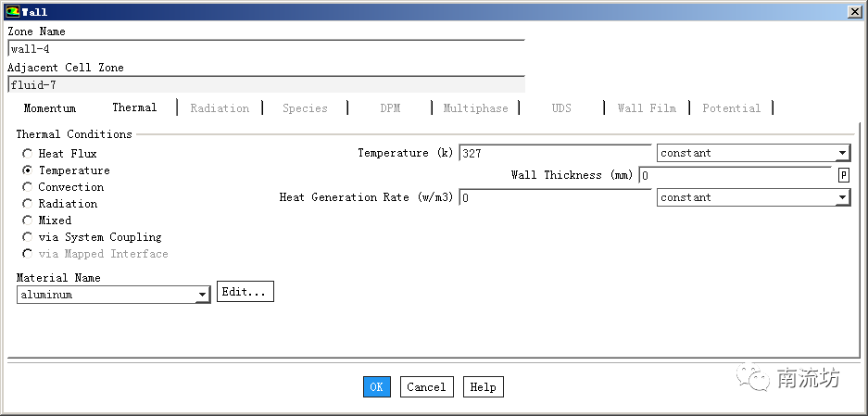
Task: Switch to the Momentum tab
Action: [50, 108]
